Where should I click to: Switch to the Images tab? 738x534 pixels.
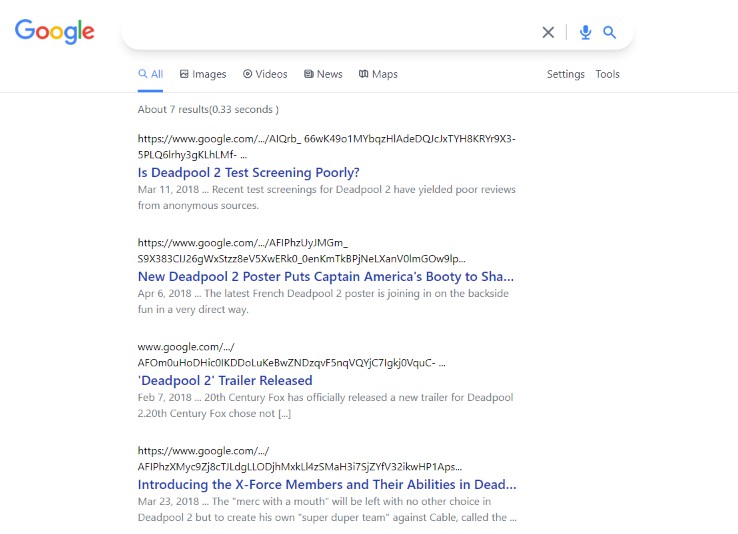pyautogui.click(x=203, y=74)
